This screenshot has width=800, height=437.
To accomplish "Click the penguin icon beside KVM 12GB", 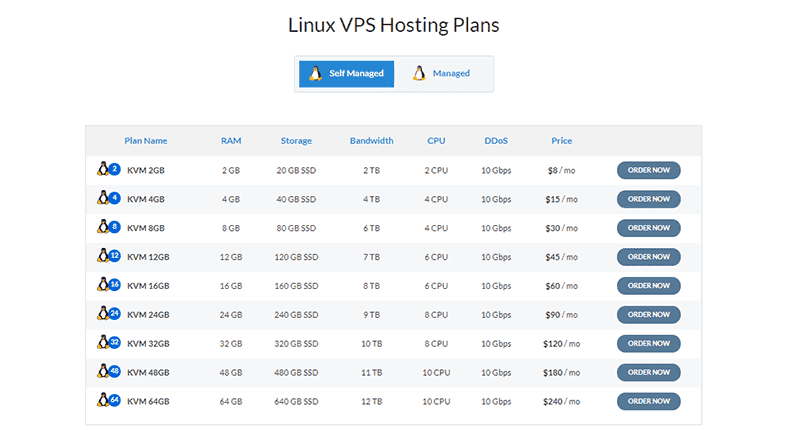I will [x=103, y=256].
